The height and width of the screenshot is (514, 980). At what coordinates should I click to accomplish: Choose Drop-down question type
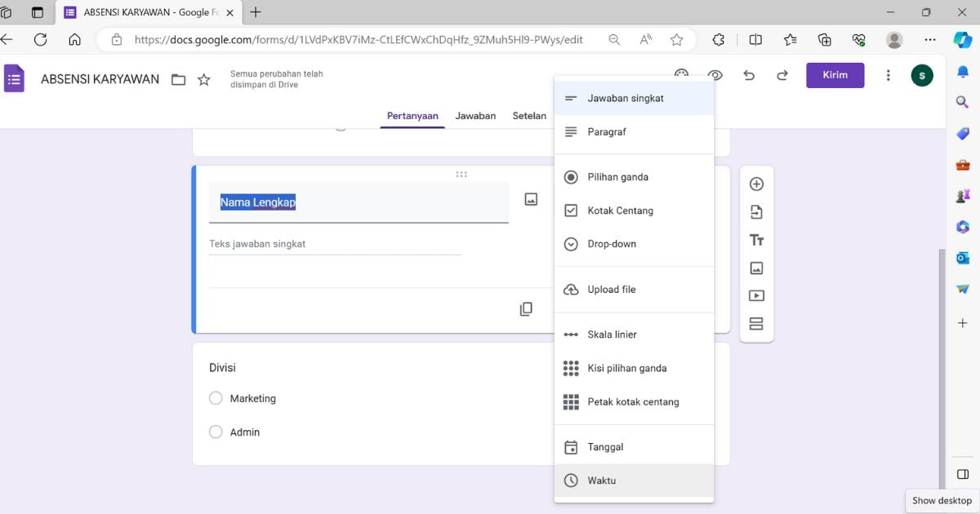(x=634, y=244)
